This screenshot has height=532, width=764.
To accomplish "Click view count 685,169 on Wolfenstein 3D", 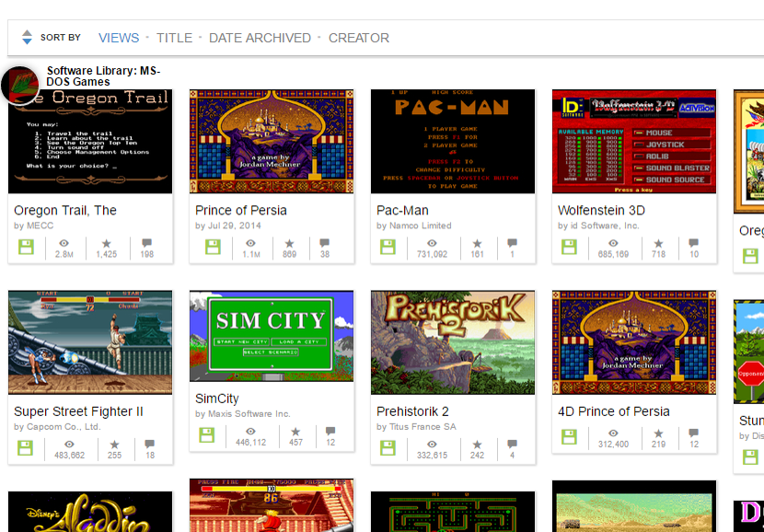I will (x=613, y=254).
